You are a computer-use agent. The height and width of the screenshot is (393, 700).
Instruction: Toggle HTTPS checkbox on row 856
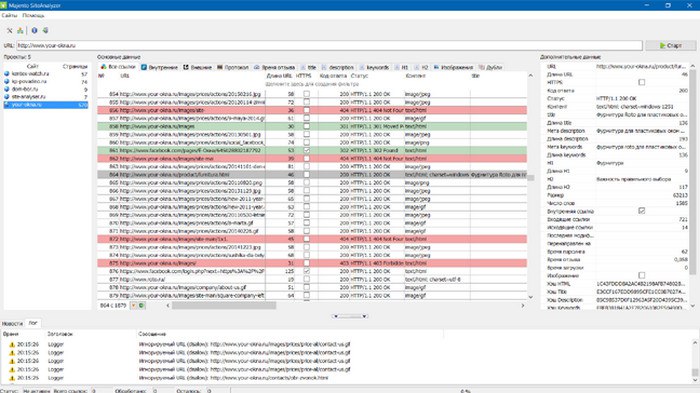point(307,110)
